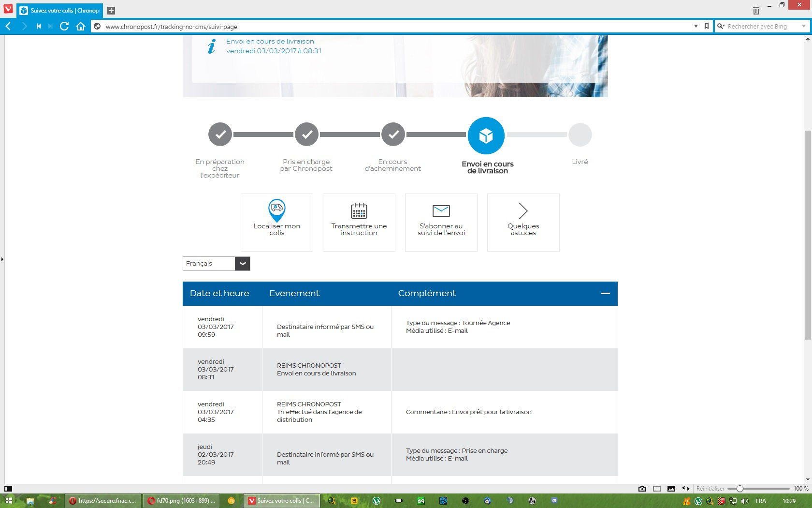Capture the page with the camera icon

[642, 489]
